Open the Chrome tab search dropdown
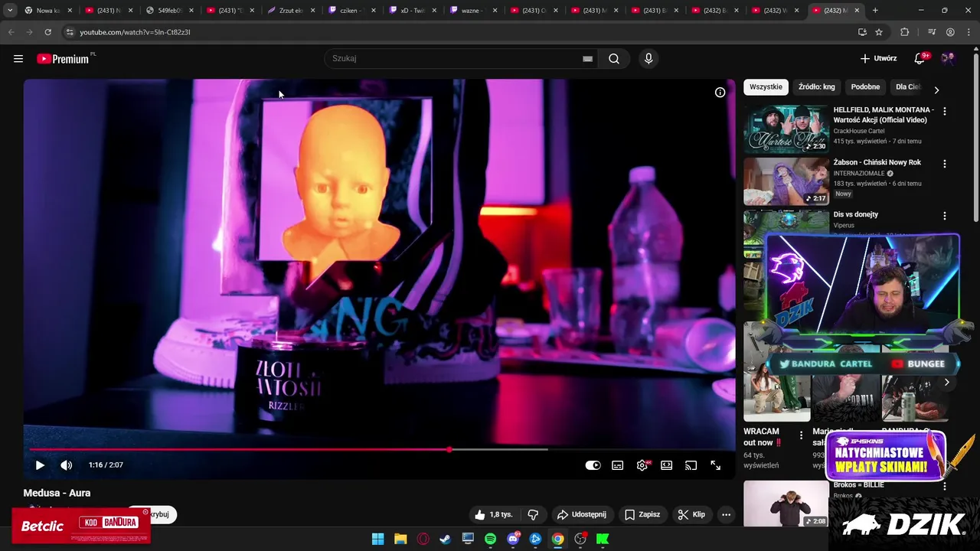 9,11
